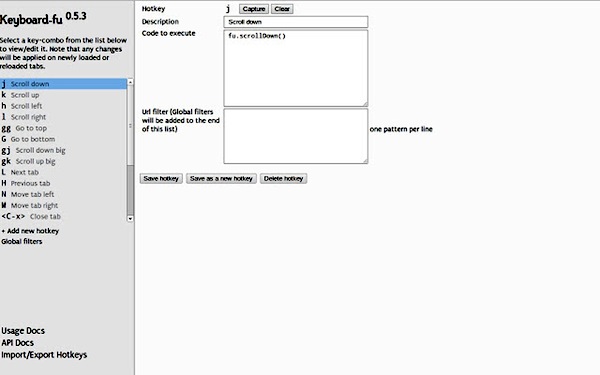
Task: Click the hotkey list scroll up arrow
Action: tap(130, 82)
